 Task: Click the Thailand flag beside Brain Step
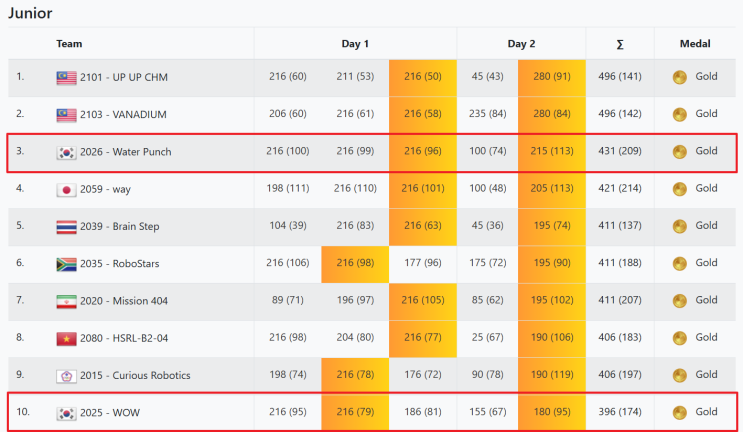[x=66, y=227]
